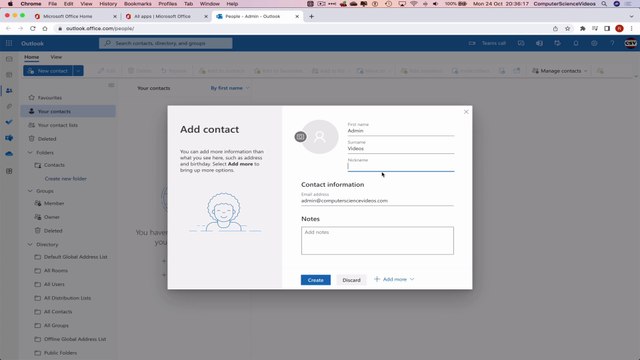Click the New contact button

pos(48,71)
